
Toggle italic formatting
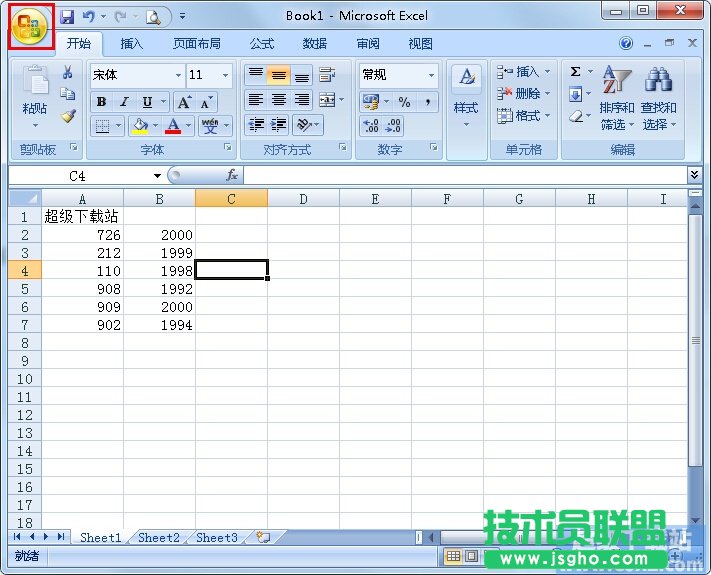click(124, 102)
